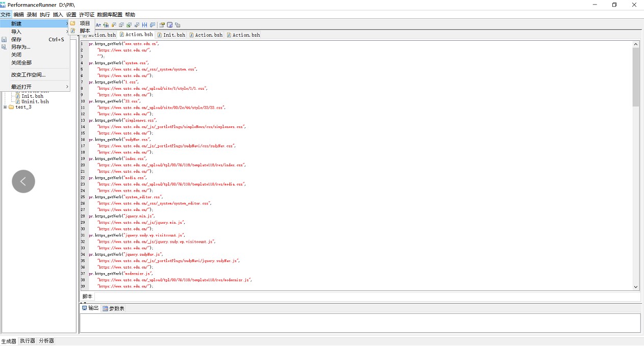Switch to the 参数表 panel tab

pos(113,308)
